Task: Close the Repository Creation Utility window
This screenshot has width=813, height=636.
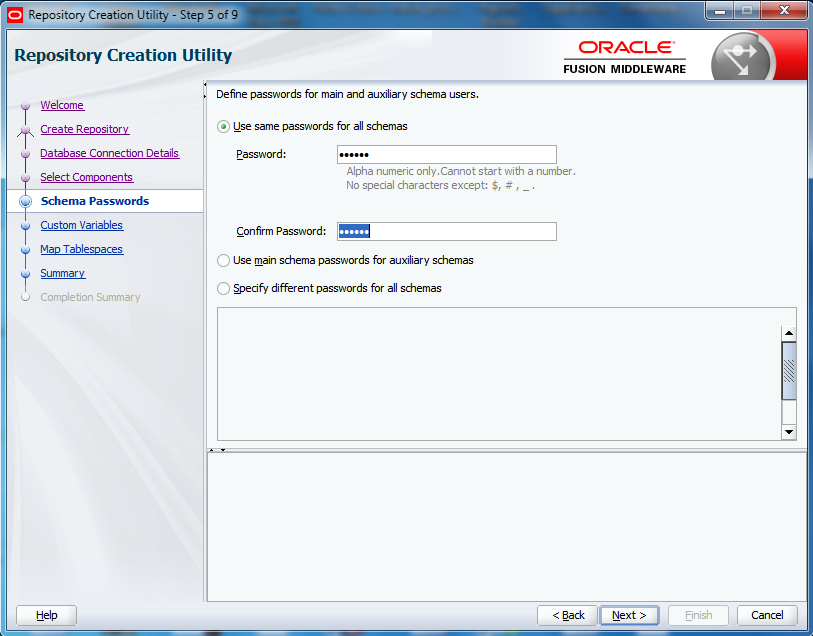Action: [785, 10]
